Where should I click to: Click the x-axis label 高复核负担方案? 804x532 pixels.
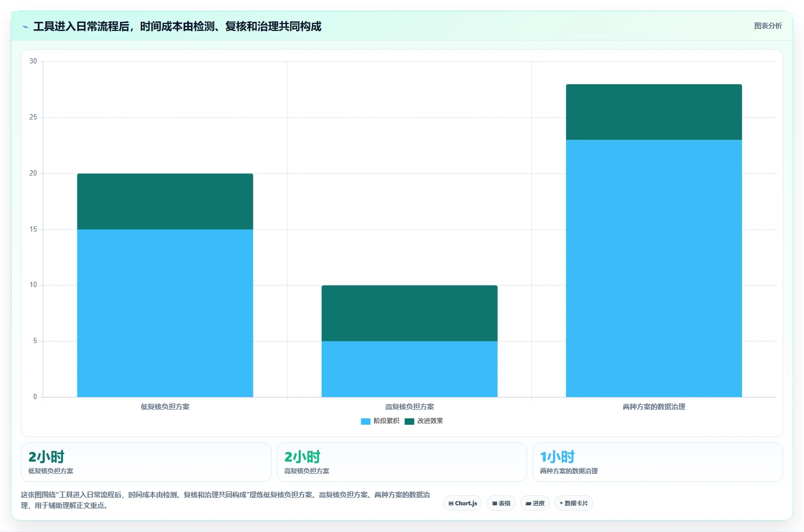click(x=409, y=407)
